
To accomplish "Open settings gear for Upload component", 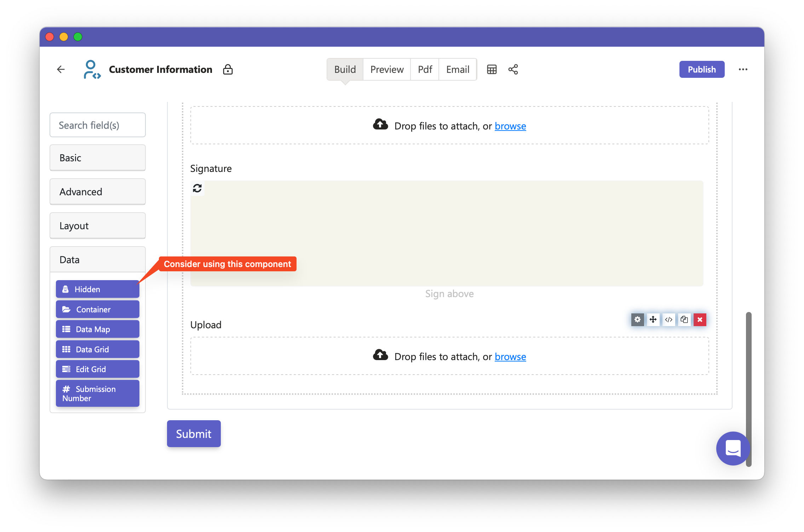I will 637,319.
